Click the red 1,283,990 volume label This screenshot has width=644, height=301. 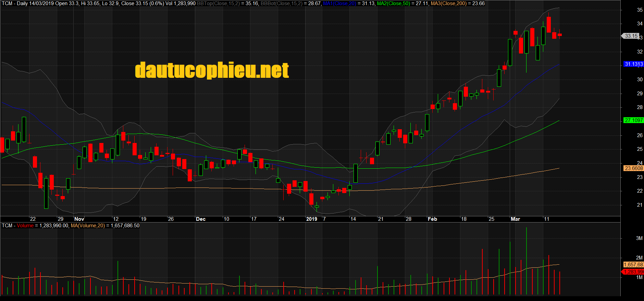tap(633, 272)
